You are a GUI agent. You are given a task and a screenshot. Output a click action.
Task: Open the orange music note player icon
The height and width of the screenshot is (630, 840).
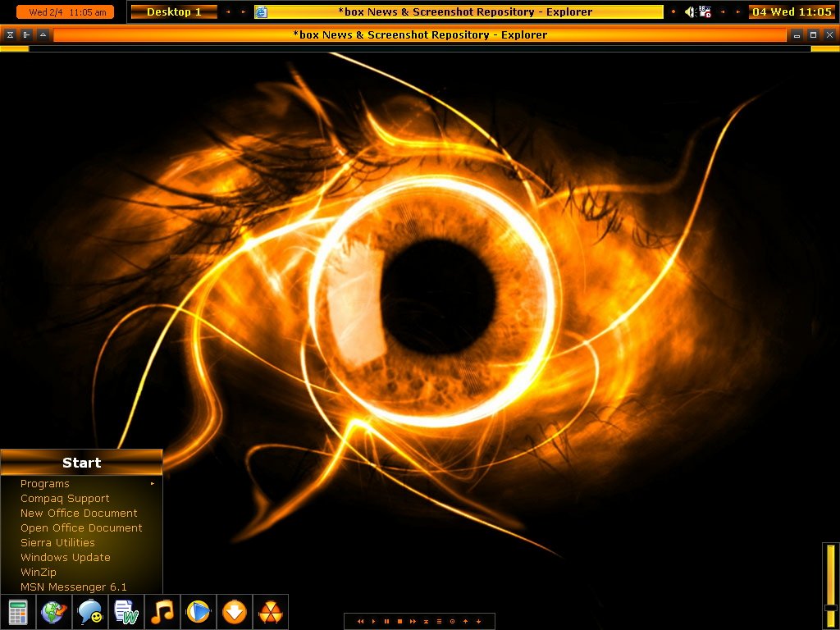162,612
